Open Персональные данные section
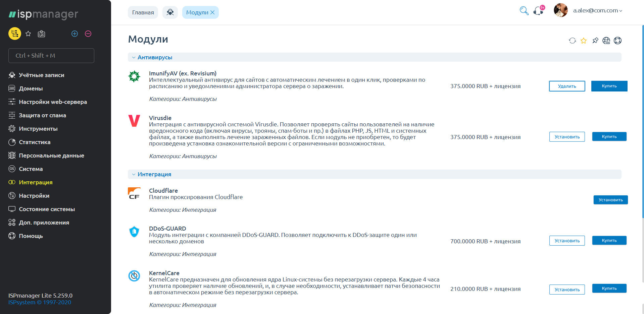The height and width of the screenshot is (314, 644). coord(52,155)
